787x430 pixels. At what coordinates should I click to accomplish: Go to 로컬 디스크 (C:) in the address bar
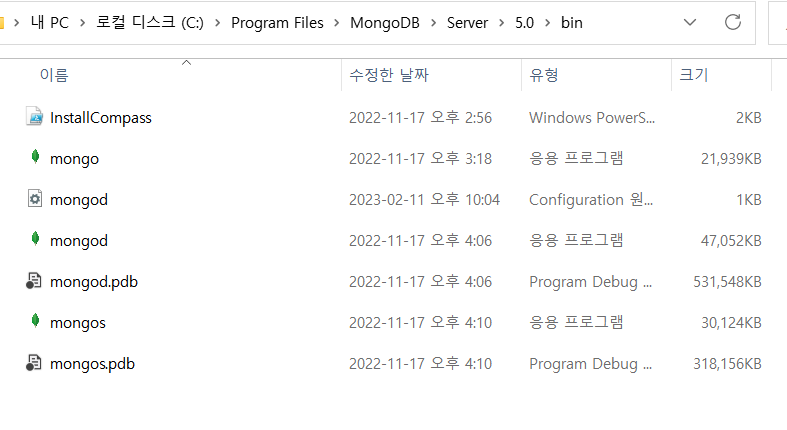[x=150, y=23]
